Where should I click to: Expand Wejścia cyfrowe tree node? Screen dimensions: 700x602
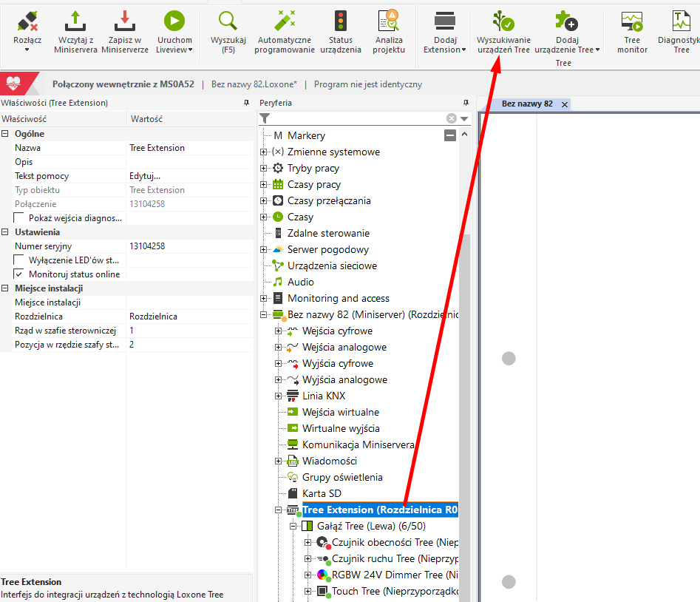coord(279,331)
